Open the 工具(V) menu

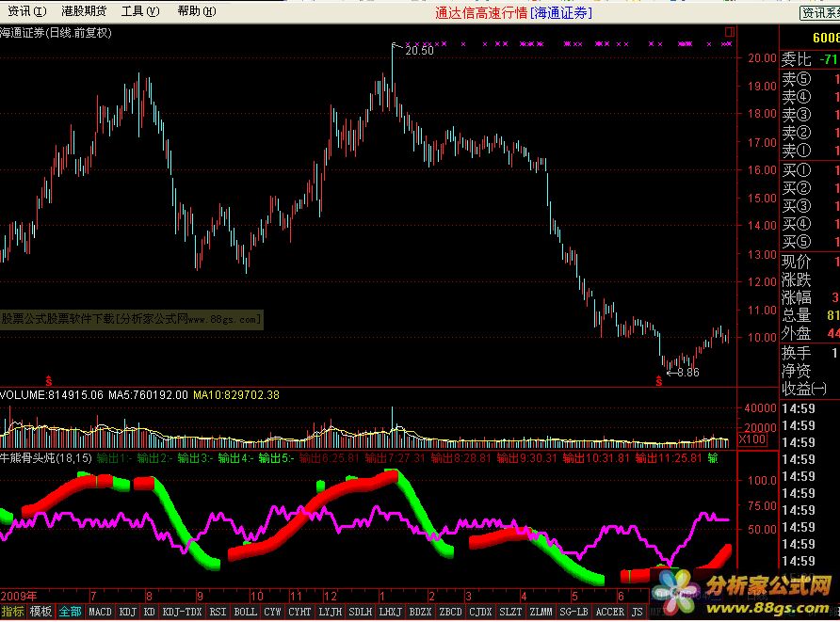(x=140, y=10)
